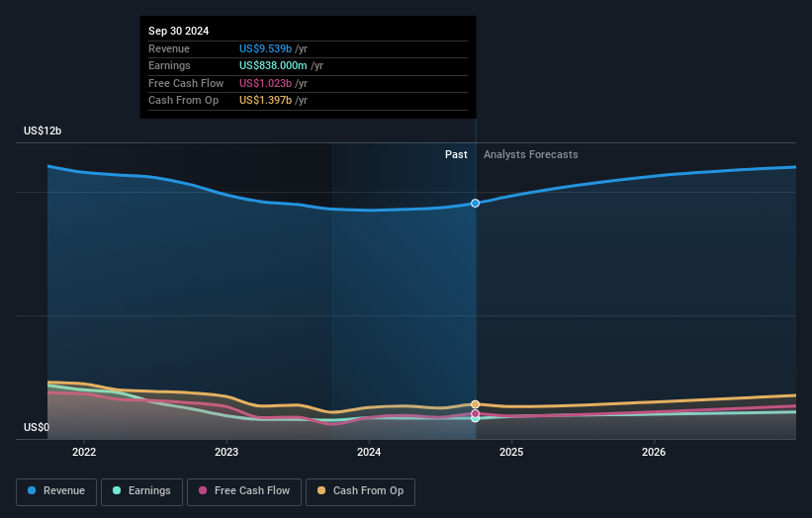Click the Earnings row label in tooltip
The width and height of the screenshot is (812, 518).
click(x=169, y=65)
